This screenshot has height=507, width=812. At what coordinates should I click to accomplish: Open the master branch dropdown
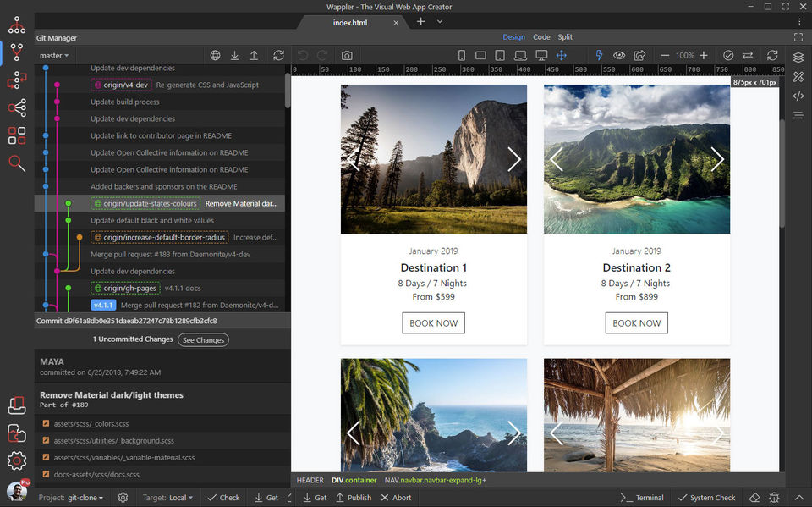[x=54, y=56]
